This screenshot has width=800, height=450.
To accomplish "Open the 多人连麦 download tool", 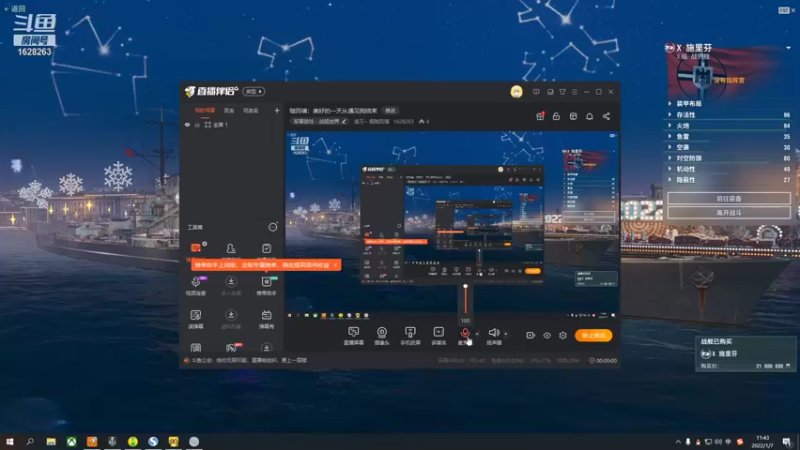I will [x=231, y=285].
